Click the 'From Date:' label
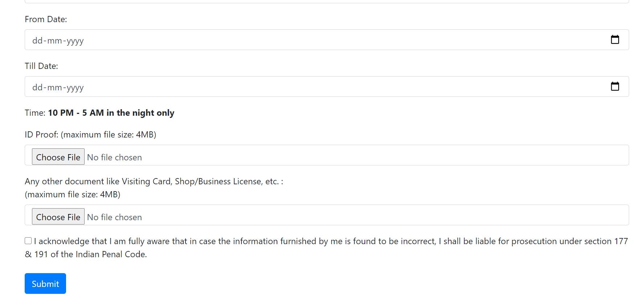 pos(46,19)
